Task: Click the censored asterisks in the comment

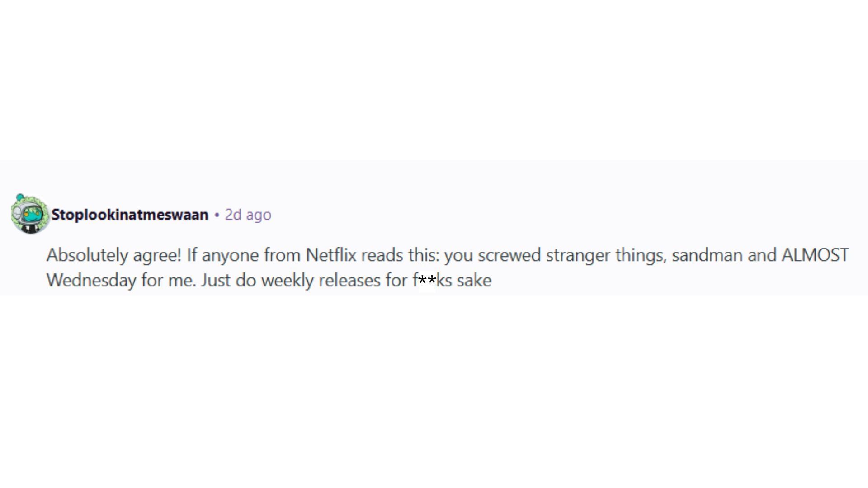Action: coord(427,281)
